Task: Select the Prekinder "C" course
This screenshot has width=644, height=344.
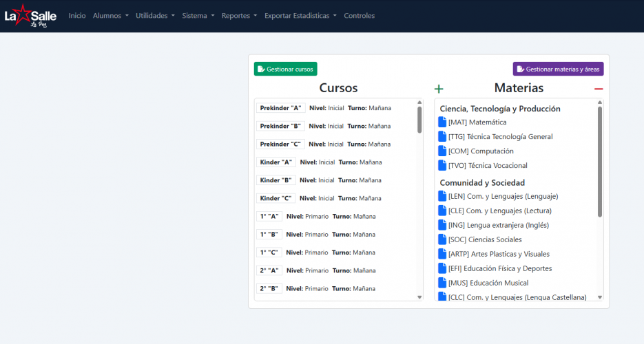Action: tap(280, 144)
